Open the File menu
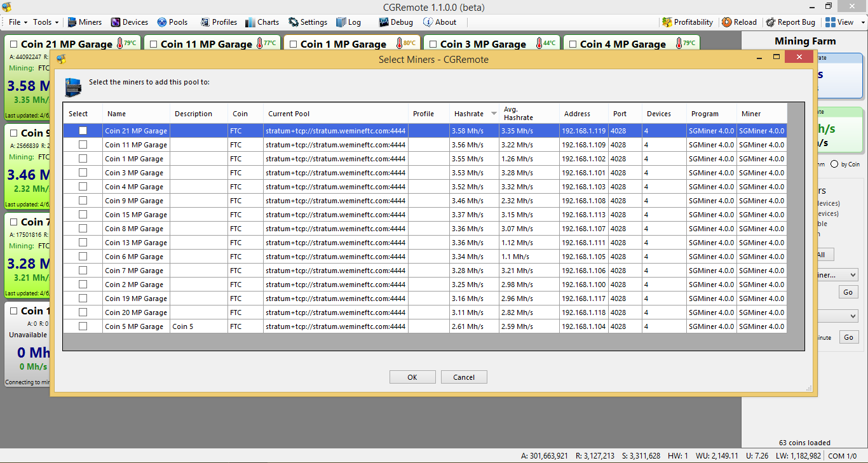The image size is (868, 463). tap(17, 22)
